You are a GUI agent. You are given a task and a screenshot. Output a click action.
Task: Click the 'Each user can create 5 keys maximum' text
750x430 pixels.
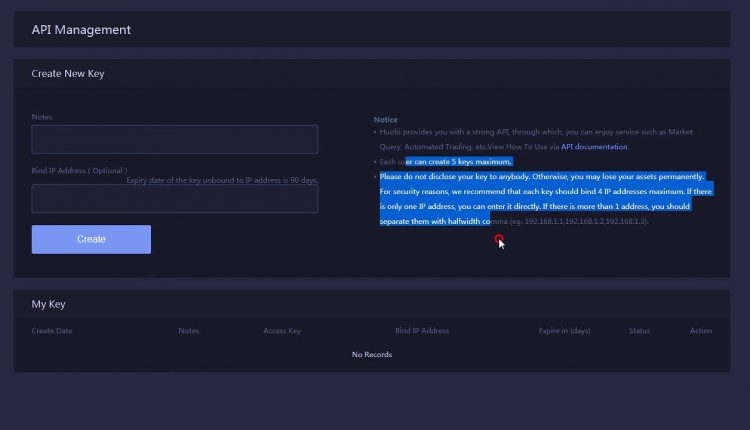click(x=445, y=162)
